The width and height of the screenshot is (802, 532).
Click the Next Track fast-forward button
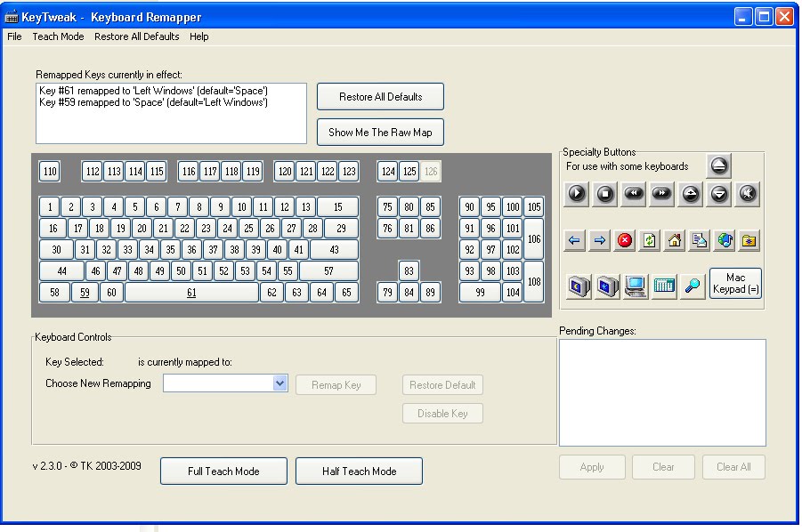tap(662, 194)
